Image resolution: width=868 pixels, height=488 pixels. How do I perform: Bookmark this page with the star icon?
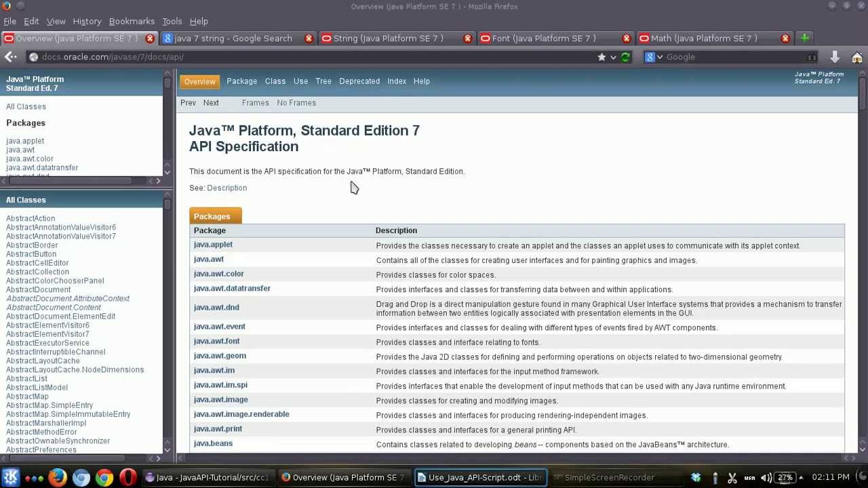click(x=601, y=57)
